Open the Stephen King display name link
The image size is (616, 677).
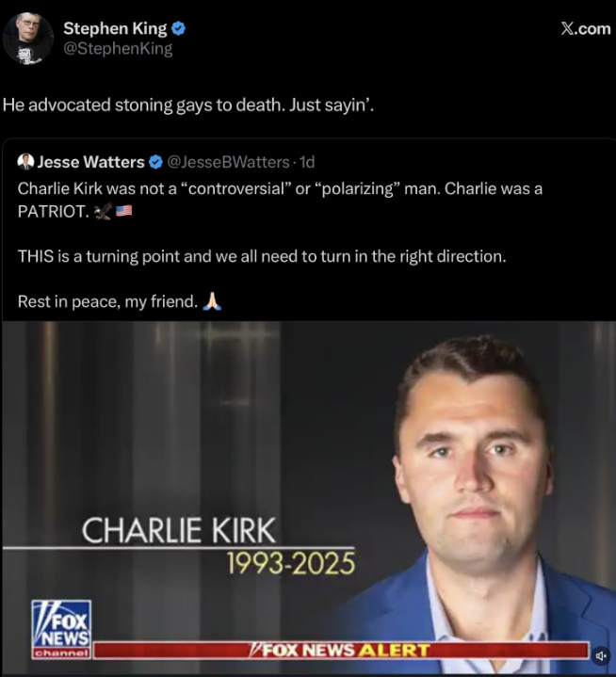click(115, 28)
